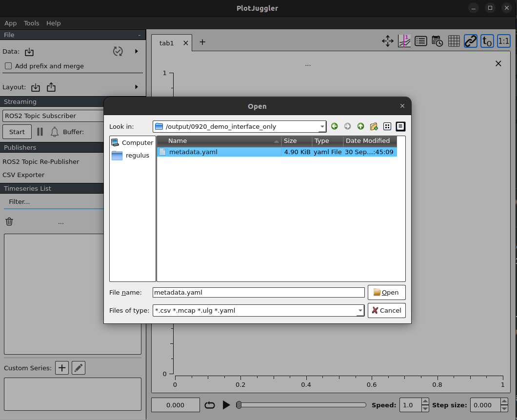Click the move/pan plot arrows icon

point(388,41)
